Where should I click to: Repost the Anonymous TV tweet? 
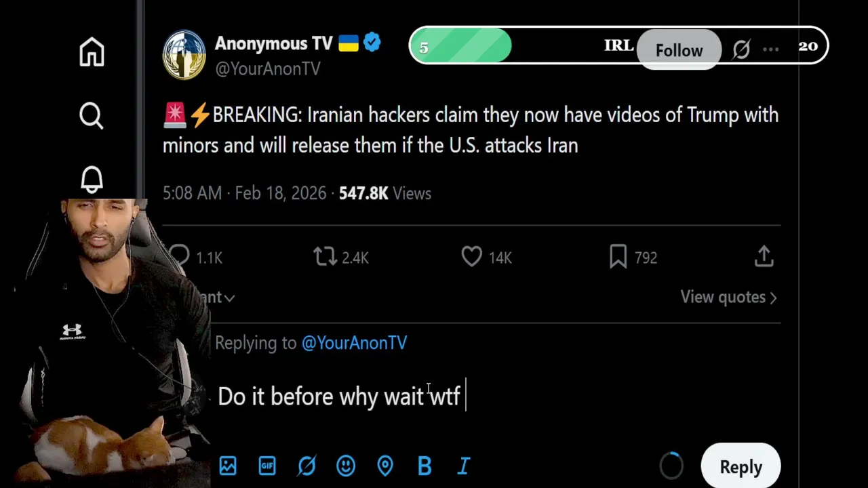[325, 257]
